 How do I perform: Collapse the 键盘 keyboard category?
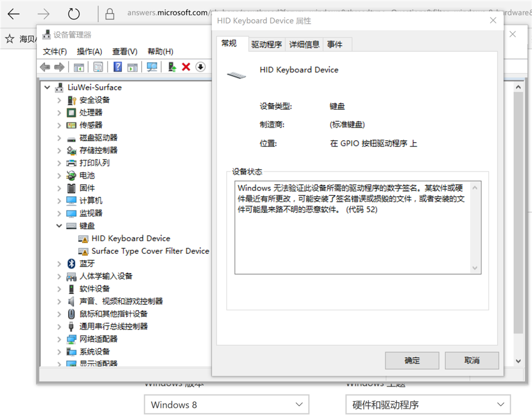(59, 226)
